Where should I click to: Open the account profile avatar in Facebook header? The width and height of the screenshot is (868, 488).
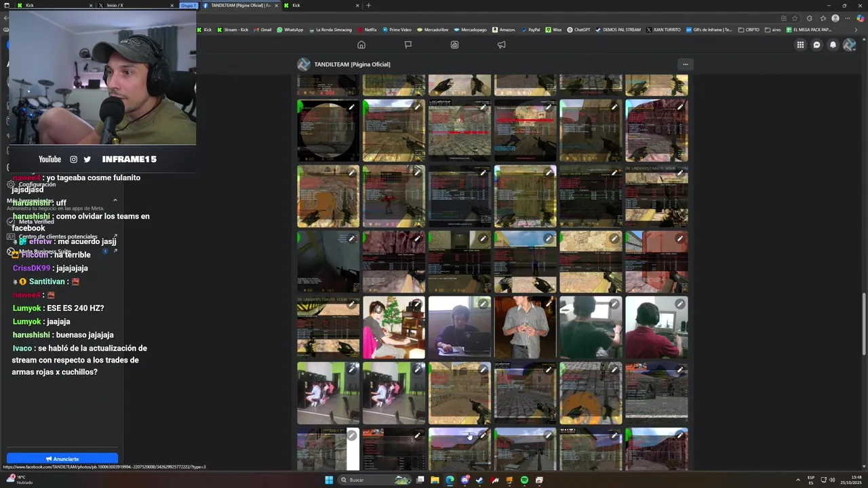(x=850, y=45)
